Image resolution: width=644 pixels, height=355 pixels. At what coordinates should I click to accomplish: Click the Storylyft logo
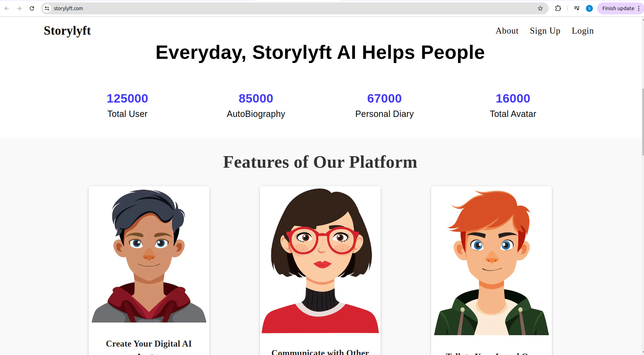coord(67,31)
